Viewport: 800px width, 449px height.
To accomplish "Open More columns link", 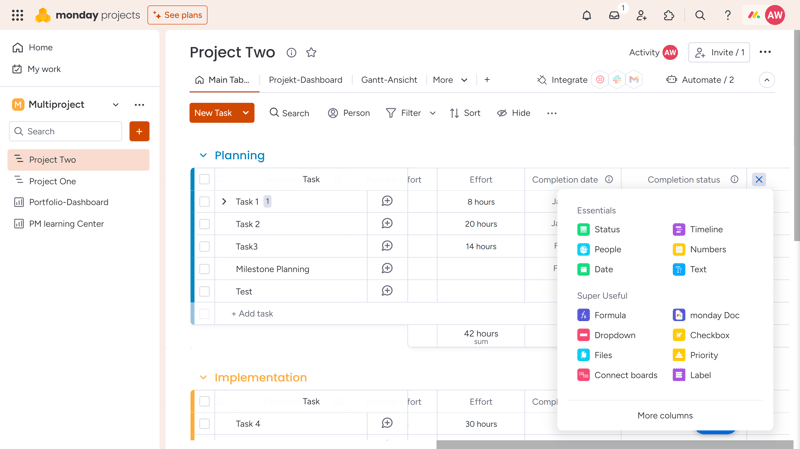I will 665,415.
